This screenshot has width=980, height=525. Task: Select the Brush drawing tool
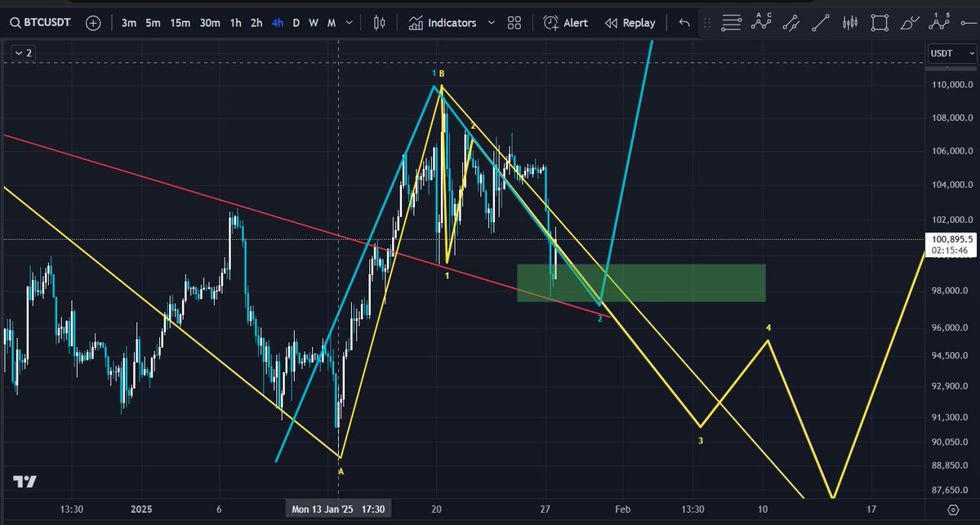909,22
